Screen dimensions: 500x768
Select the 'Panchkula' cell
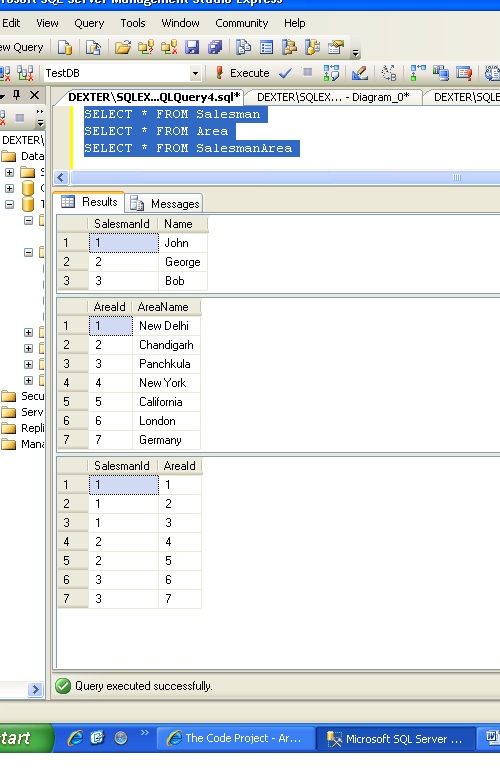166,364
